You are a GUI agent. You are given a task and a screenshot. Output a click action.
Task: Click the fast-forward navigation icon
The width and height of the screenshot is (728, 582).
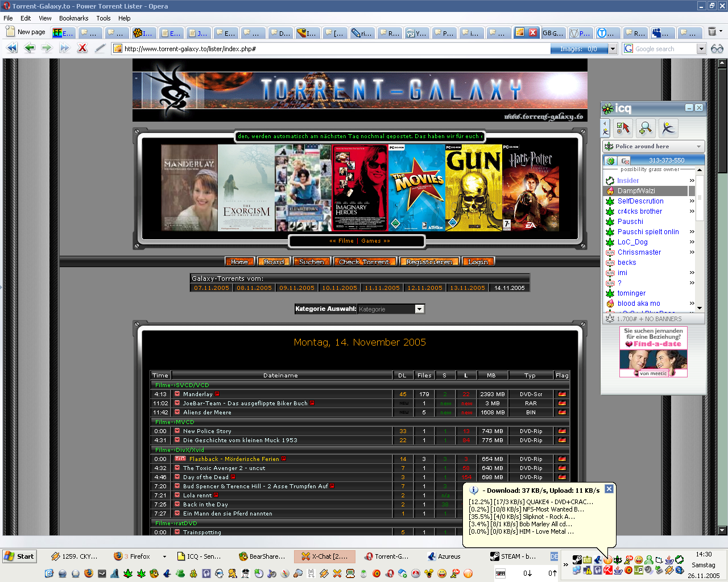[x=64, y=48]
